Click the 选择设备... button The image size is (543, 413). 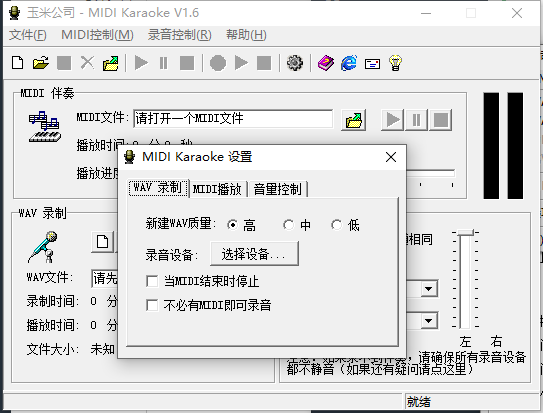[254, 254]
